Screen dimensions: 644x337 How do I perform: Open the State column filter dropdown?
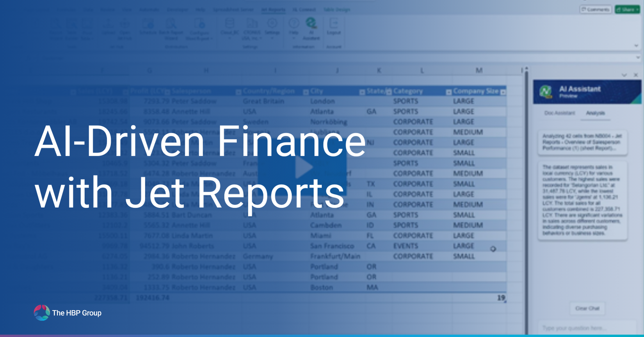click(389, 92)
